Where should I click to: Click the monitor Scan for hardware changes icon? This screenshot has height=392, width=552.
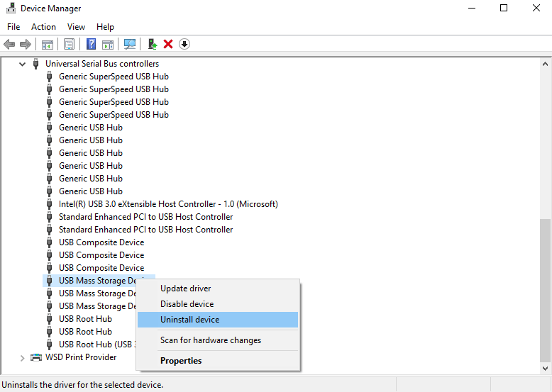[130, 44]
